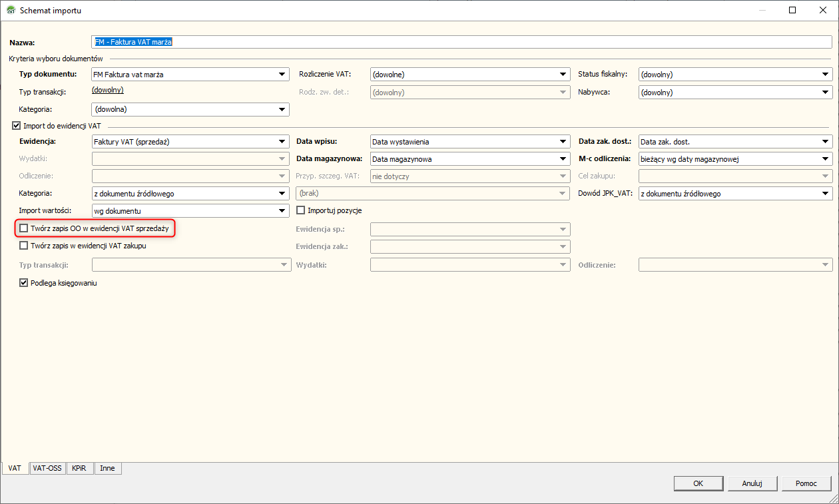Switch to the VAT-OSS tab

click(x=47, y=468)
